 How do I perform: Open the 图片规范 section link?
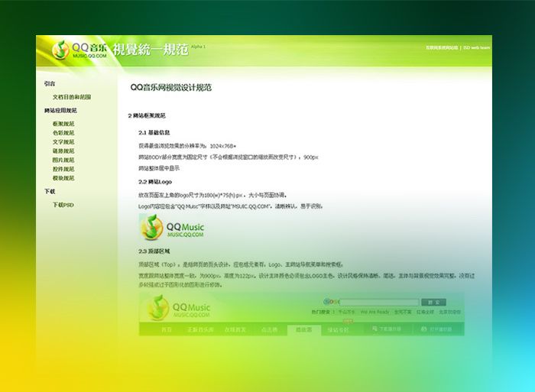click(63, 160)
